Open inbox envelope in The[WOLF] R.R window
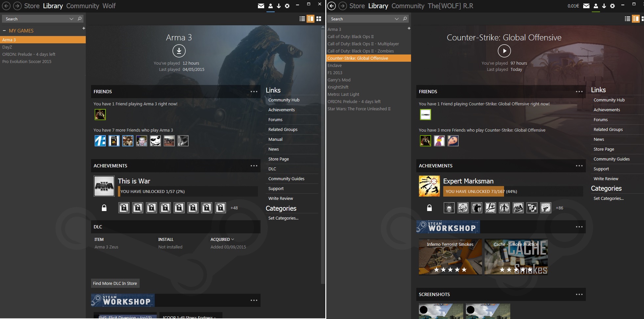644x319 pixels. tap(586, 6)
